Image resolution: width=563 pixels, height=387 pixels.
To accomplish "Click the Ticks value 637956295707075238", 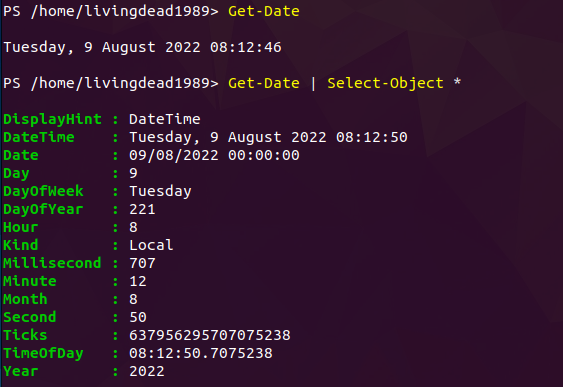I will [210, 335].
